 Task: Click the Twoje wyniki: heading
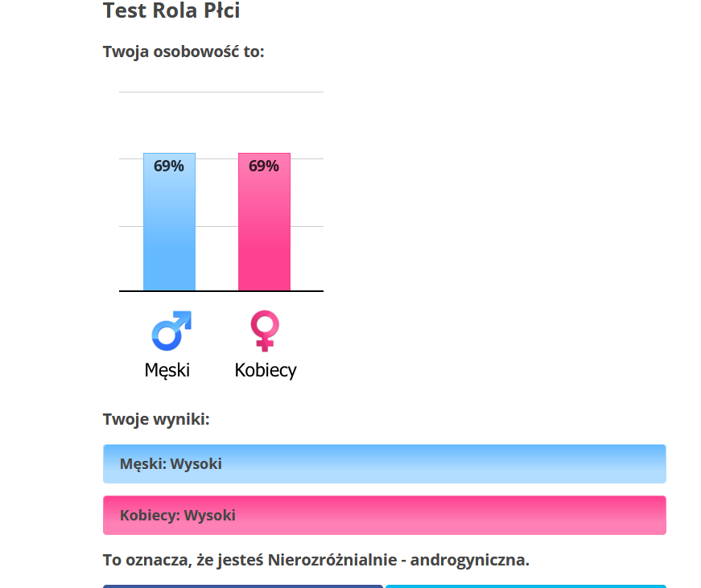[x=156, y=420]
